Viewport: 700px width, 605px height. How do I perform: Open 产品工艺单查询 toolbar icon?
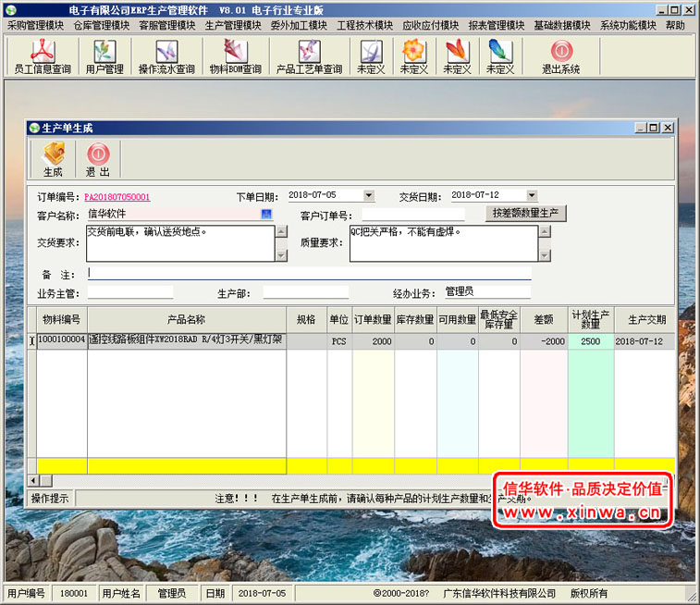[309, 56]
